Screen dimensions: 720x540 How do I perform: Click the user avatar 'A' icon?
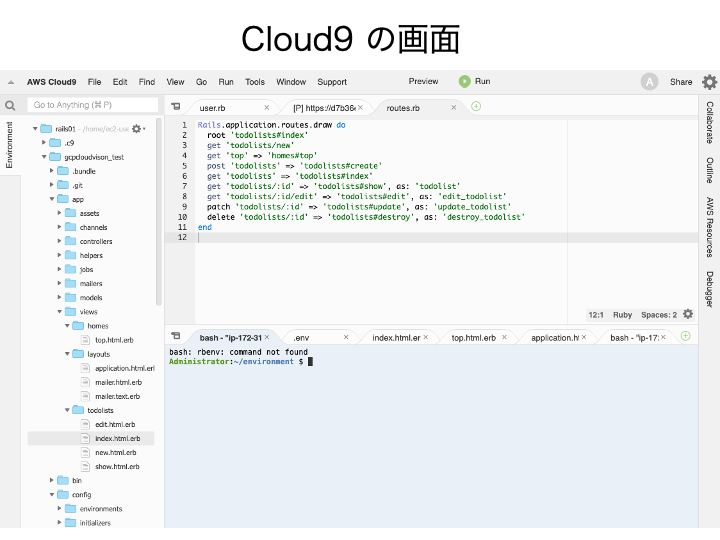(x=649, y=82)
